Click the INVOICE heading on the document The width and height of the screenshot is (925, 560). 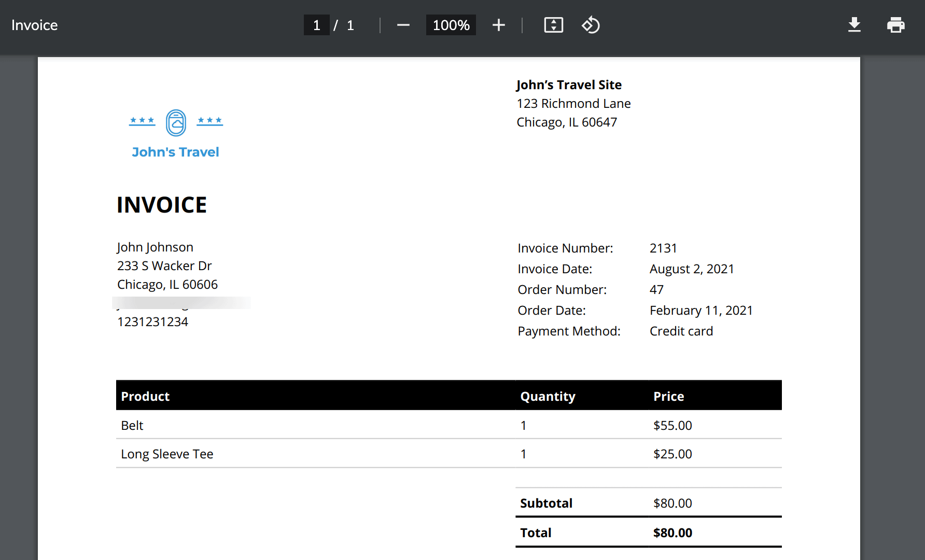click(162, 204)
